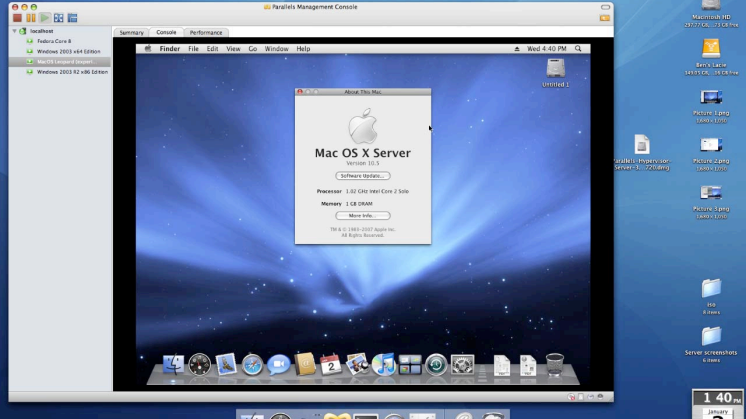Open the Finder menu in the guest
The image size is (746, 419).
[x=170, y=49]
